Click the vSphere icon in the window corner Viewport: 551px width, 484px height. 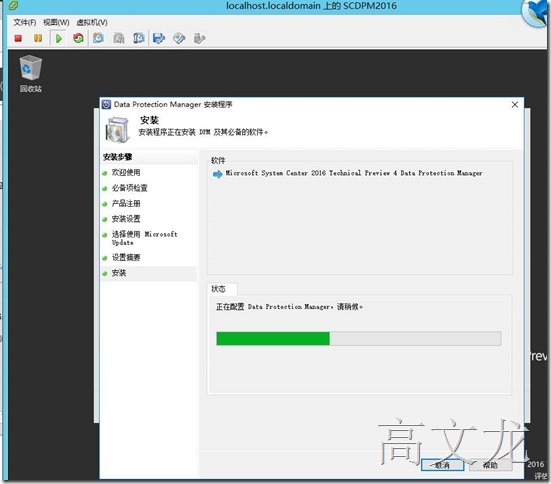[x=13, y=5]
